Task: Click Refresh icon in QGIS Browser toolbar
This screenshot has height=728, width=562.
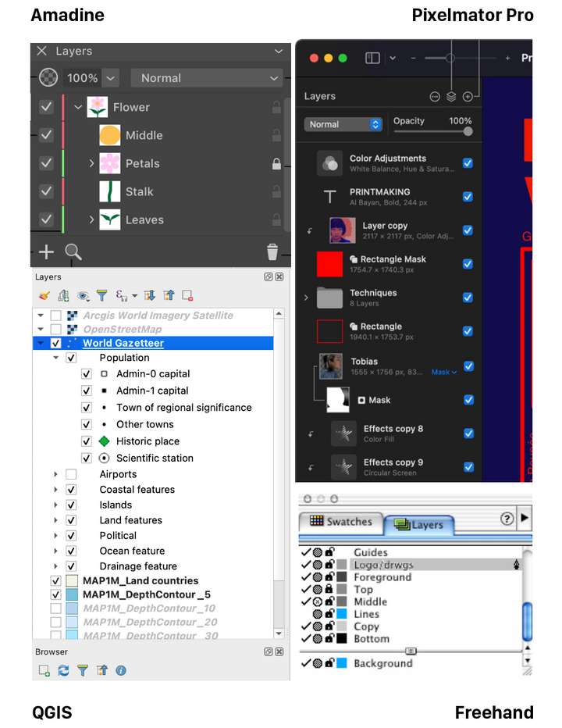Action: 63,670
